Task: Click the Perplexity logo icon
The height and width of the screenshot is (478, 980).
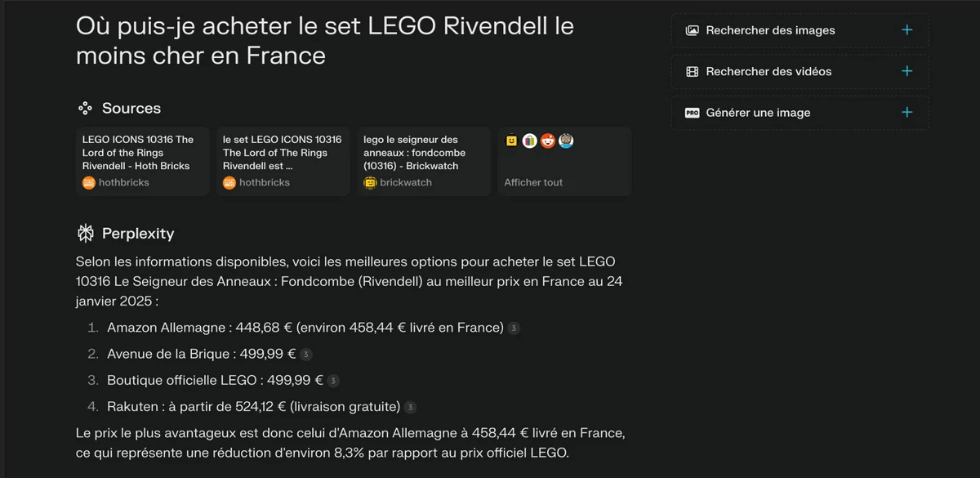Action: (x=85, y=234)
